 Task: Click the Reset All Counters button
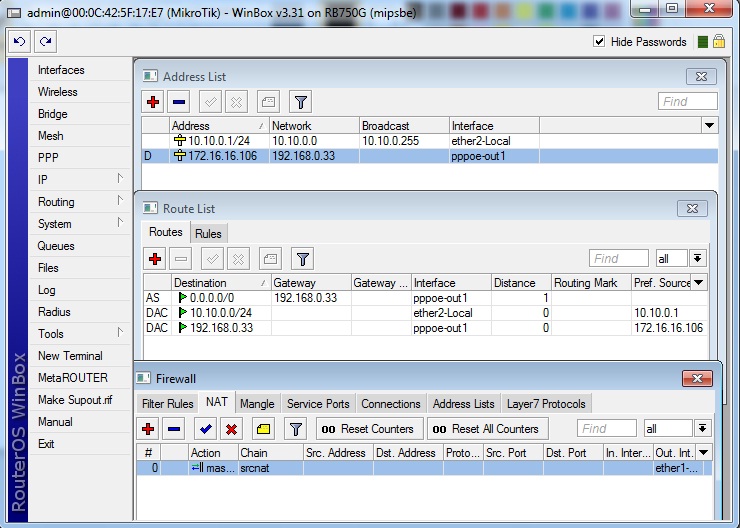coord(488,429)
